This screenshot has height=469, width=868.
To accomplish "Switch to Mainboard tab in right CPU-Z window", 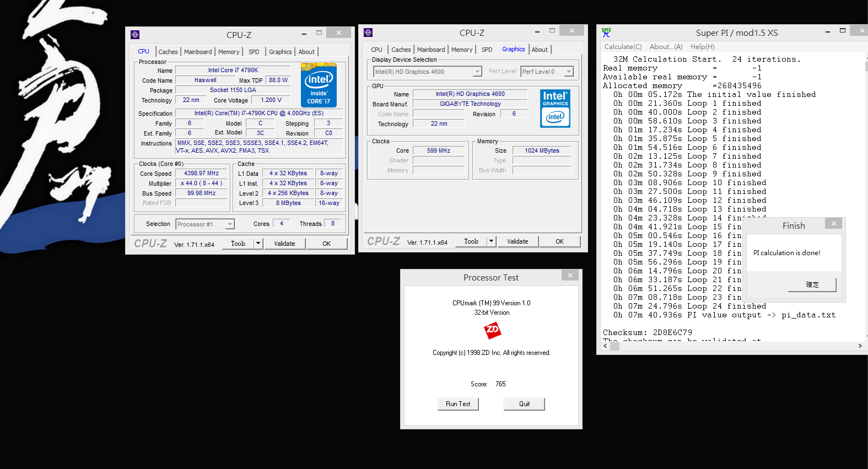I will click(x=431, y=50).
